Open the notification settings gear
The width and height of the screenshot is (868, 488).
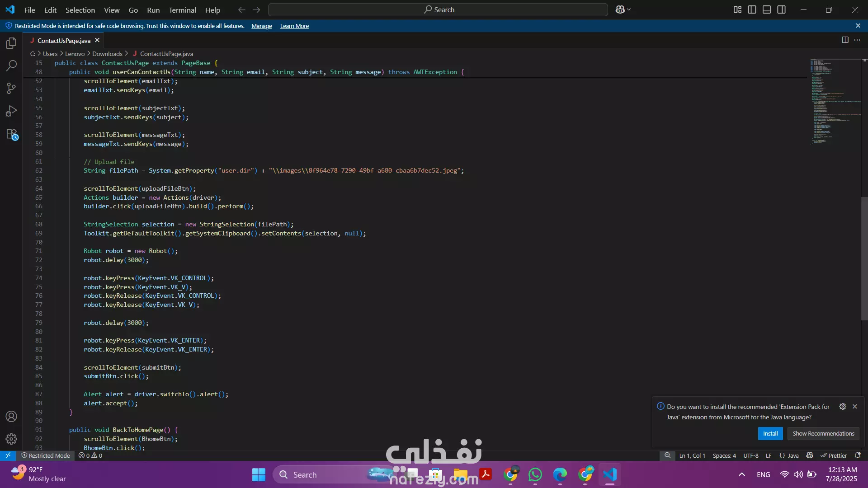tap(842, 407)
